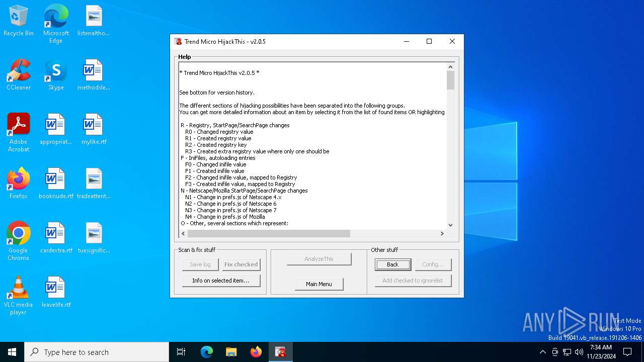Image resolution: width=644 pixels, height=362 pixels.
Task: Click 'See bottom for version history.' text
Action: (217, 93)
